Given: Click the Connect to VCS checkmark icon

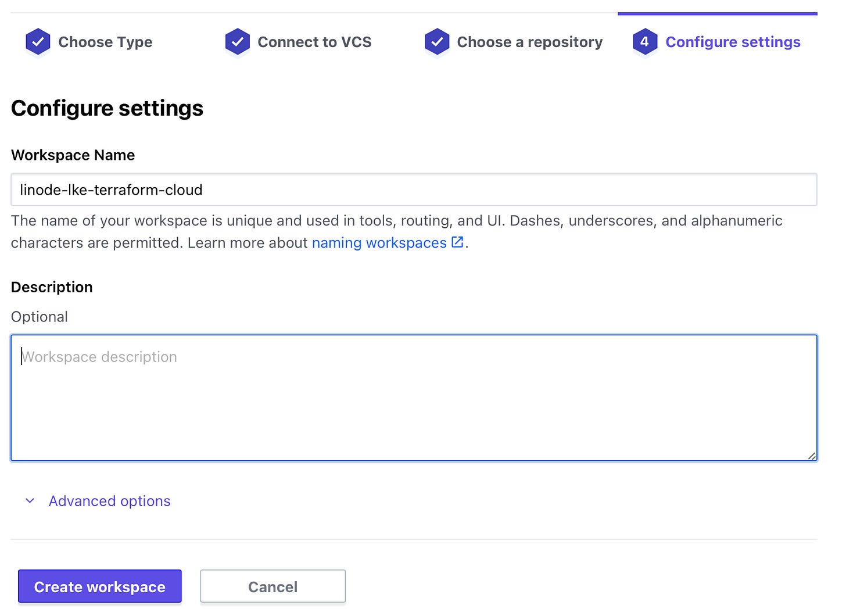Looking at the screenshot, I should [x=237, y=42].
